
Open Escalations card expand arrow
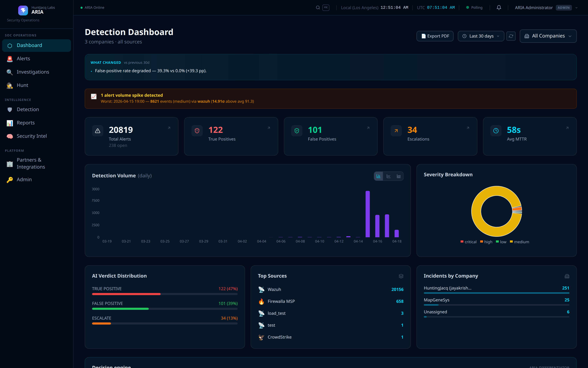pos(468,128)
